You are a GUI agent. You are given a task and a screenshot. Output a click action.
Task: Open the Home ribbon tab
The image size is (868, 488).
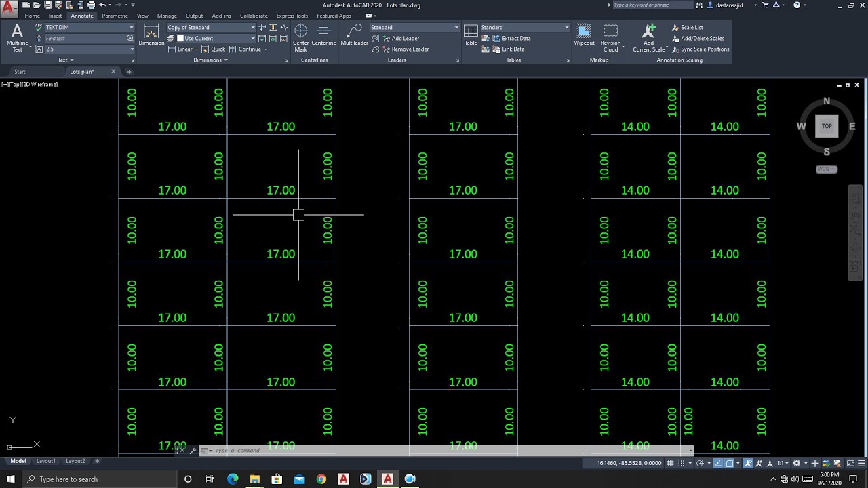33,16
